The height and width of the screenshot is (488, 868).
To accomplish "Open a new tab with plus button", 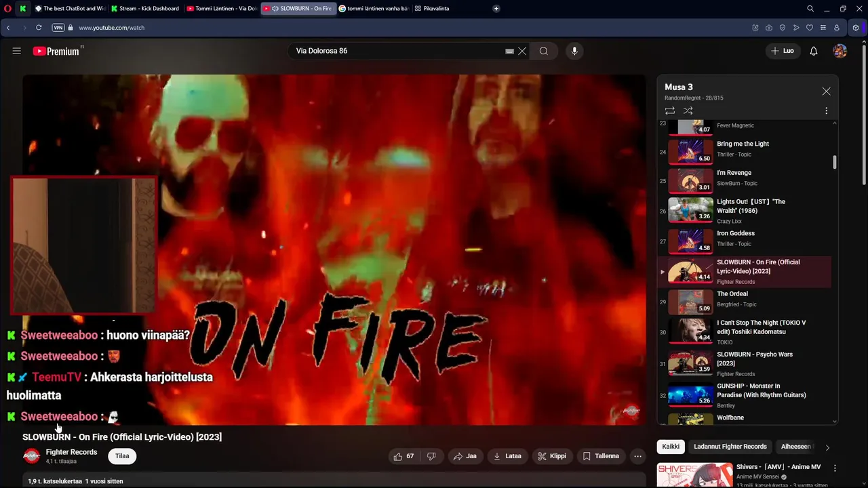I will (x=496, y=9).
